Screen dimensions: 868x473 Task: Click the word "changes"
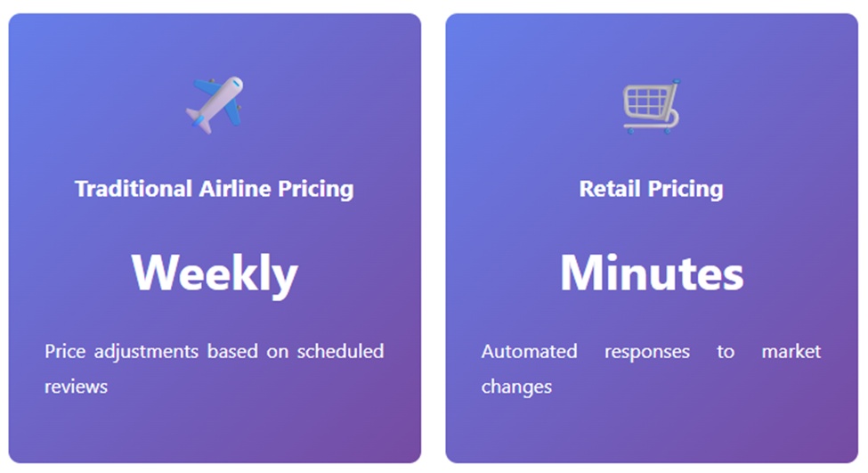click(516, 387)
